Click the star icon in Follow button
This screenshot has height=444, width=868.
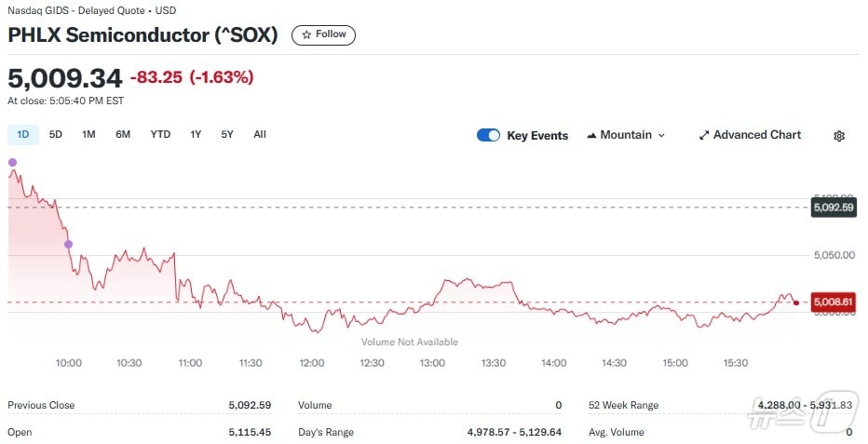click(305, 34)
